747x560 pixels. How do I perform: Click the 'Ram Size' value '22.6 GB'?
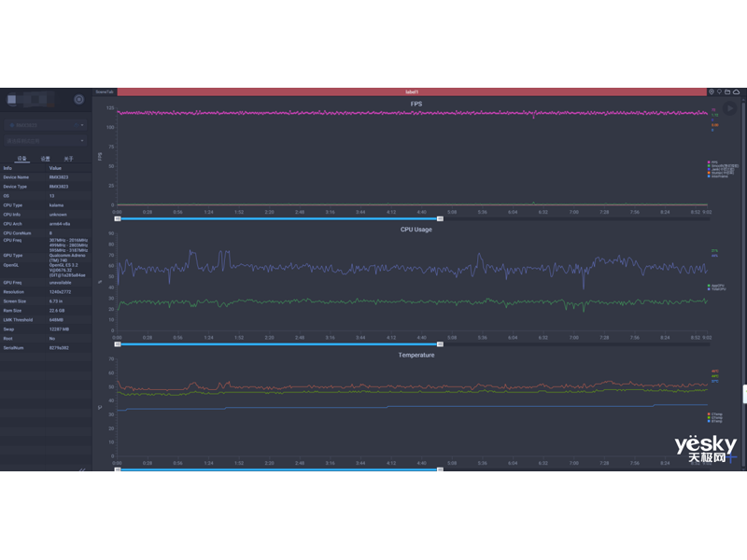57,311
